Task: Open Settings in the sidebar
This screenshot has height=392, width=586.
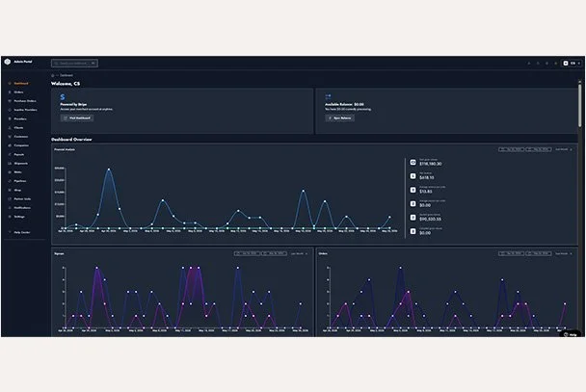Action: click(19, 217)
